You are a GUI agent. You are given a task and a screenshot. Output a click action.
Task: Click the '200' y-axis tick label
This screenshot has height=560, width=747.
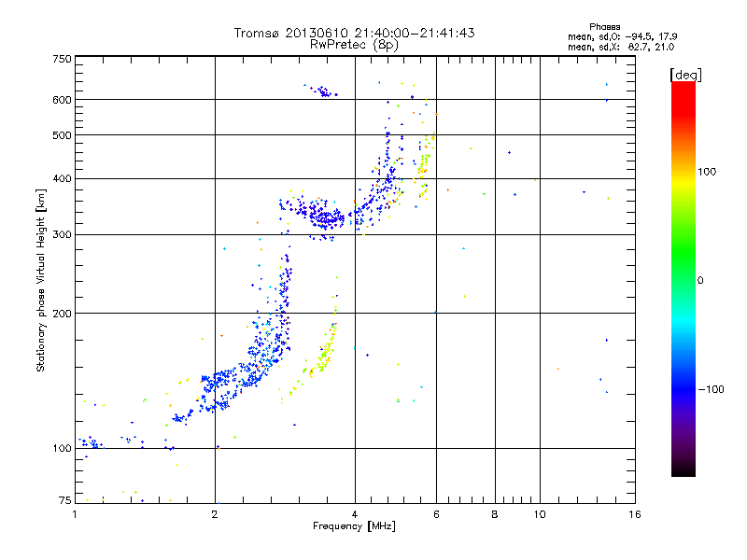[x=62, y=314]
